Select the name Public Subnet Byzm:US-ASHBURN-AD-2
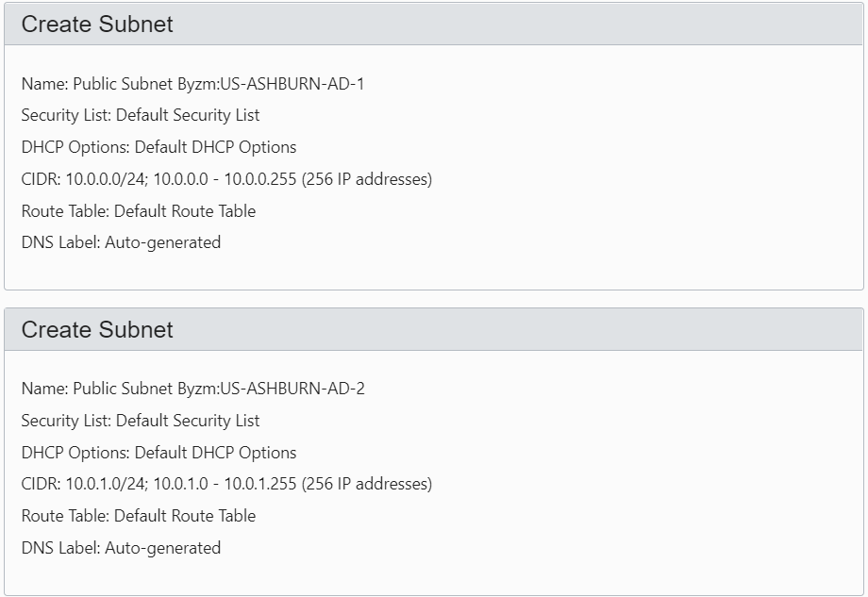Viewport: 868px width, 597px height. pos(219,389)
